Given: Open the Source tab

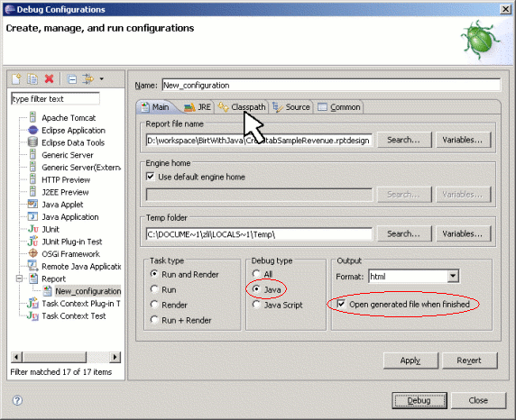Looking at the screenshot, I should (290, 107).
